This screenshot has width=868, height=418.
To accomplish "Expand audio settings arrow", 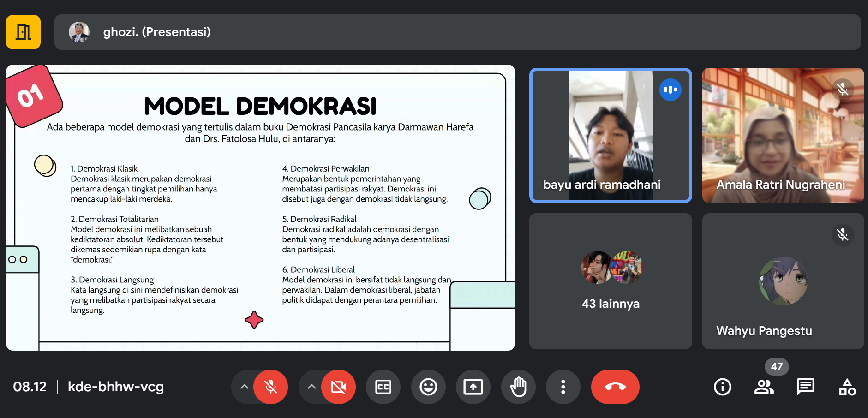I will 244,387.
